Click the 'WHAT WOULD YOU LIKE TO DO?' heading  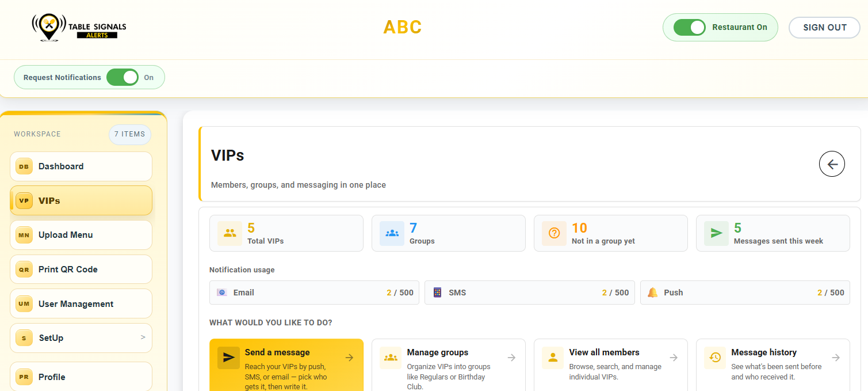[271, 322]
